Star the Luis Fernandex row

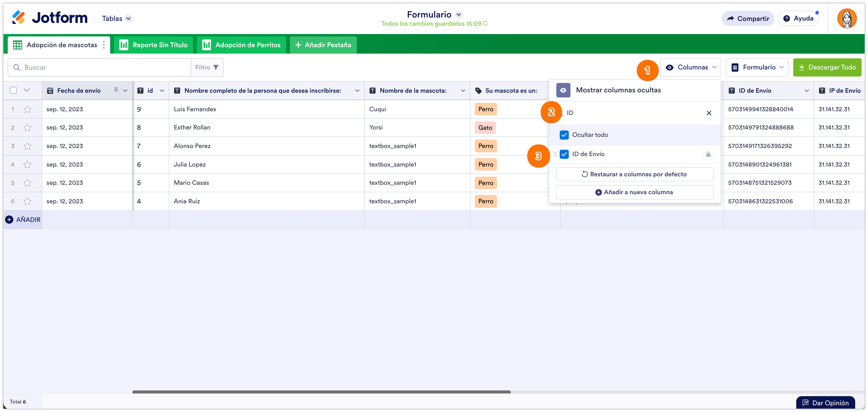27,109
